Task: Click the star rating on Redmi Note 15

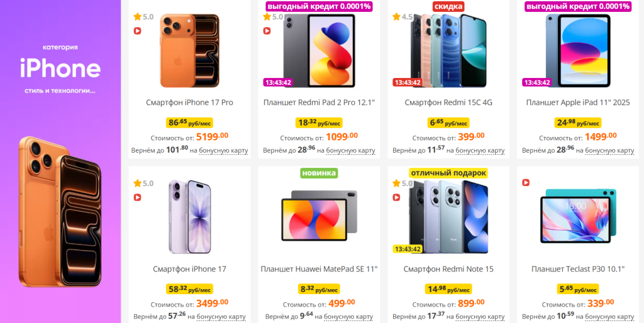Action: point(402,183)
